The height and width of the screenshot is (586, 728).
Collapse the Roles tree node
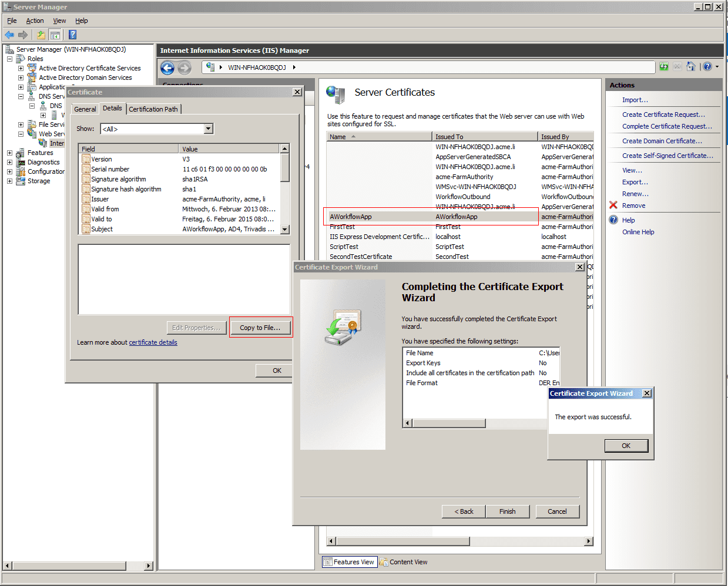9,59
